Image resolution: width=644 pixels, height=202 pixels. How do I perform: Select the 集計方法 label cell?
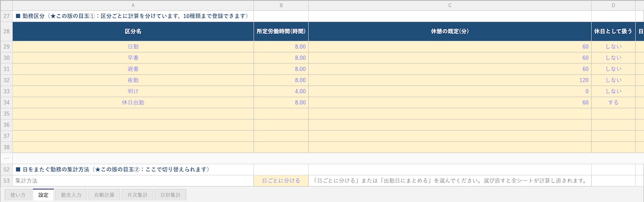click(133, 180)
